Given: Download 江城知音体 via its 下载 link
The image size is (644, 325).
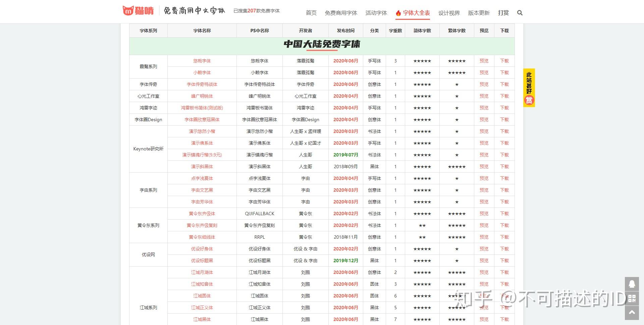Looking at the screenshot, I should tap(504, 284).
